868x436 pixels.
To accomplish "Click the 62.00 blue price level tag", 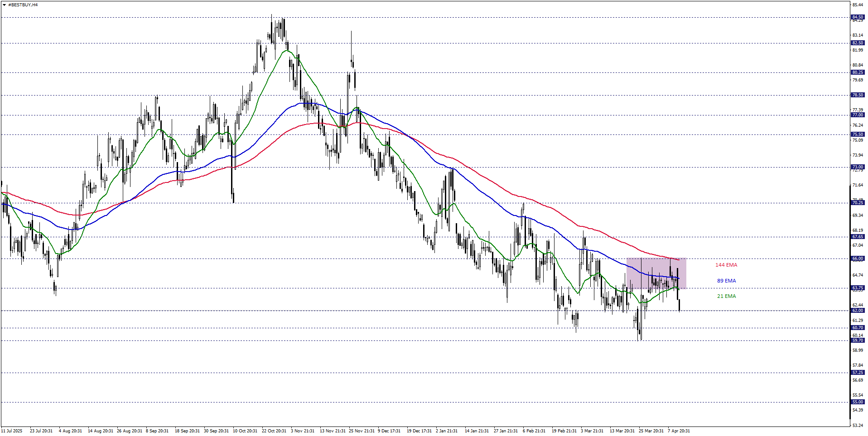I will (857, 311).
